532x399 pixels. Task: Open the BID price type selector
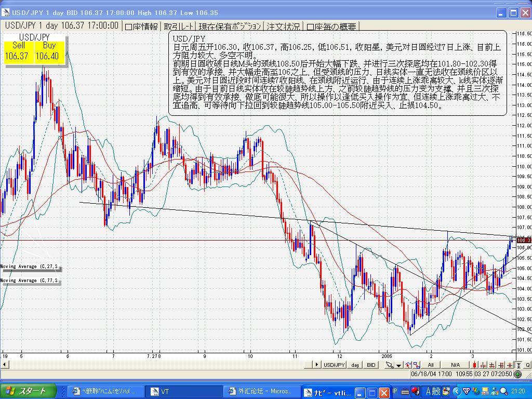(x=371, y=365)
